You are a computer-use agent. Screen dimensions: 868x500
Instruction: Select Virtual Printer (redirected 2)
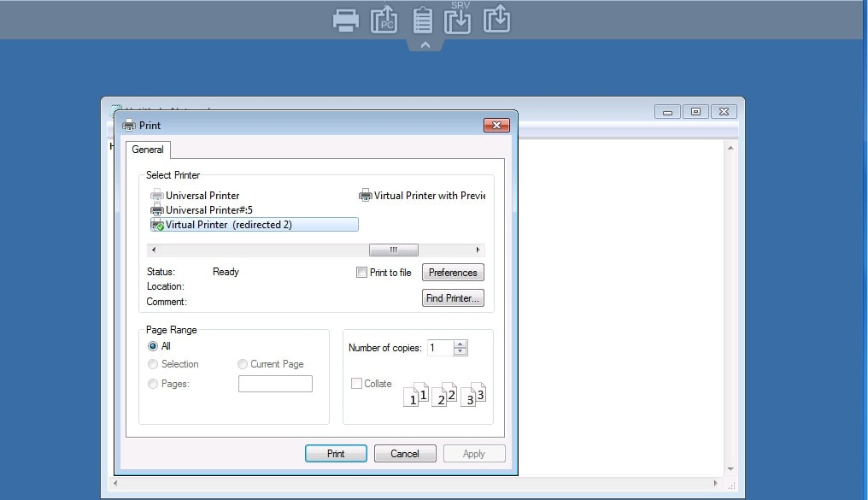point(228,225)
